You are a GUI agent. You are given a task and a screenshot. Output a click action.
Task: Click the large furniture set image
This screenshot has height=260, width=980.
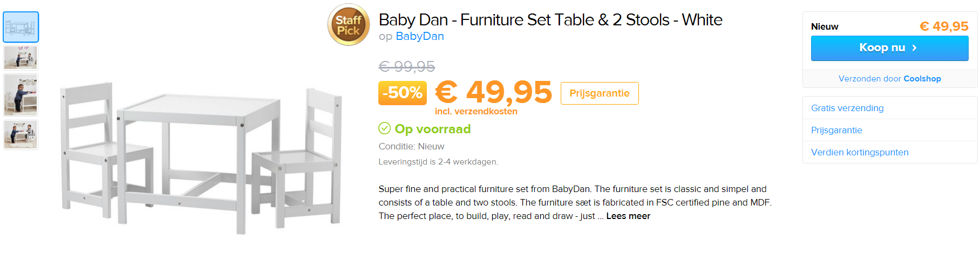click(201, 156)
